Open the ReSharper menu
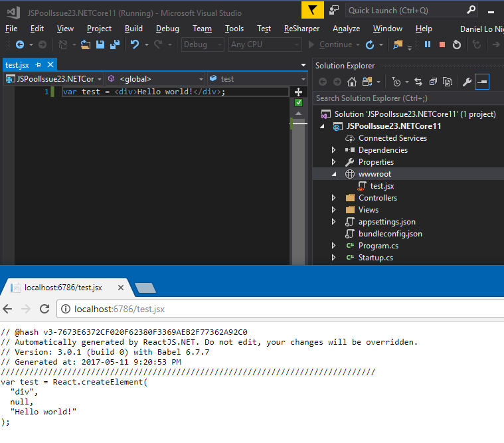This screenshot has height=443, width=504. [301, 29]
